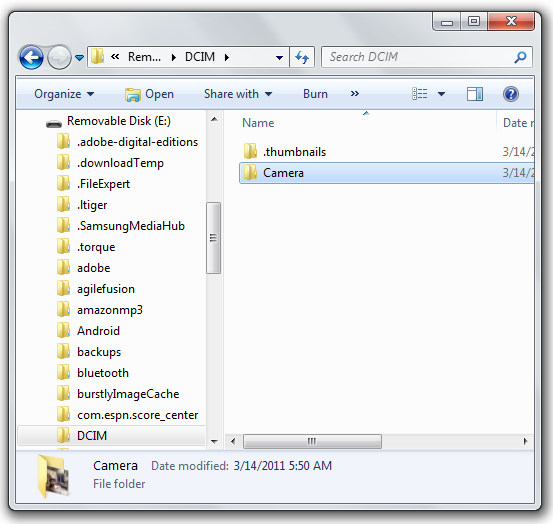
Task: Click Open on the toolbar
Action: point(150,94)
